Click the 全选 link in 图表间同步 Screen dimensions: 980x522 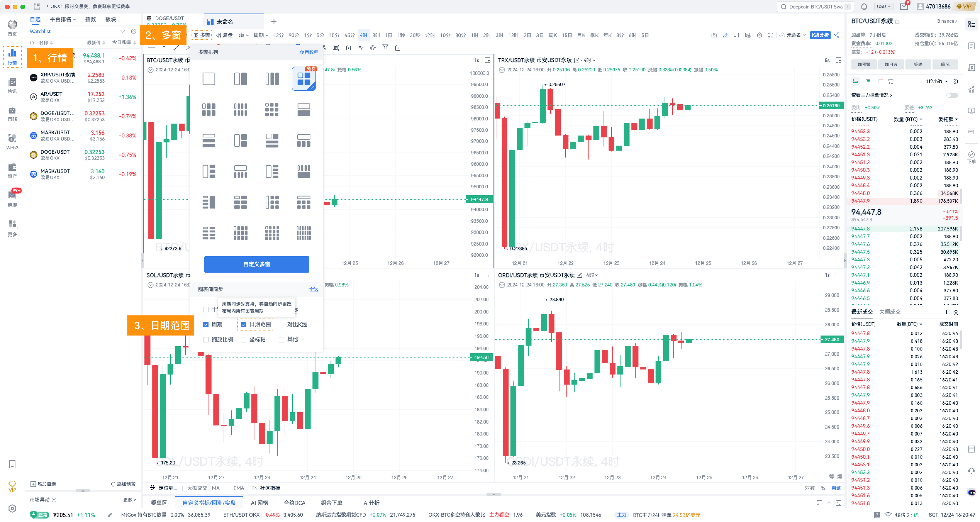314,290
